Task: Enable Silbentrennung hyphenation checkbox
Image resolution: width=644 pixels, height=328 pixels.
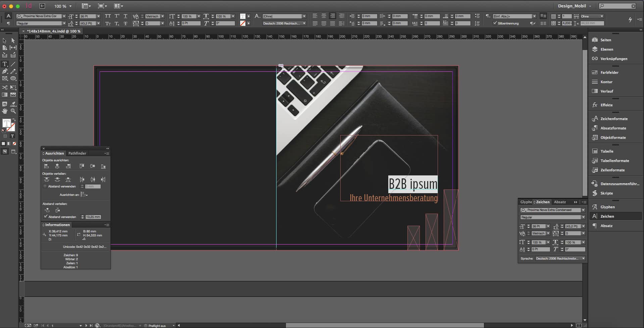Action: [495, 23]
